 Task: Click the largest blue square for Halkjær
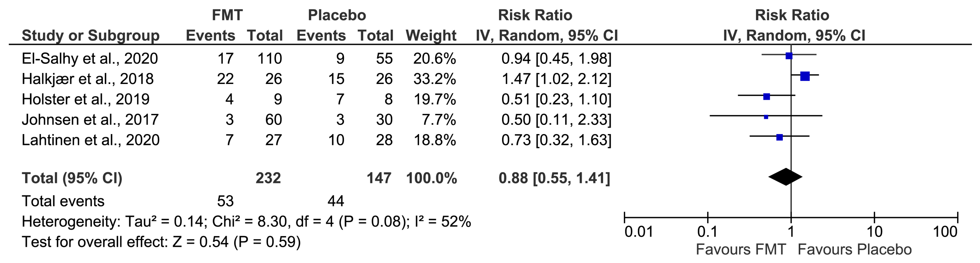805,77
